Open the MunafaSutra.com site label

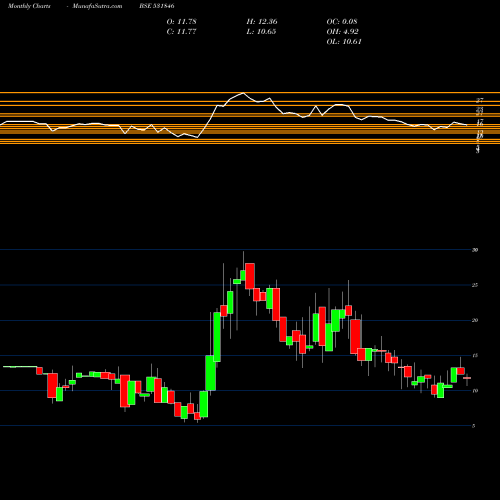[x=97, y=6]
